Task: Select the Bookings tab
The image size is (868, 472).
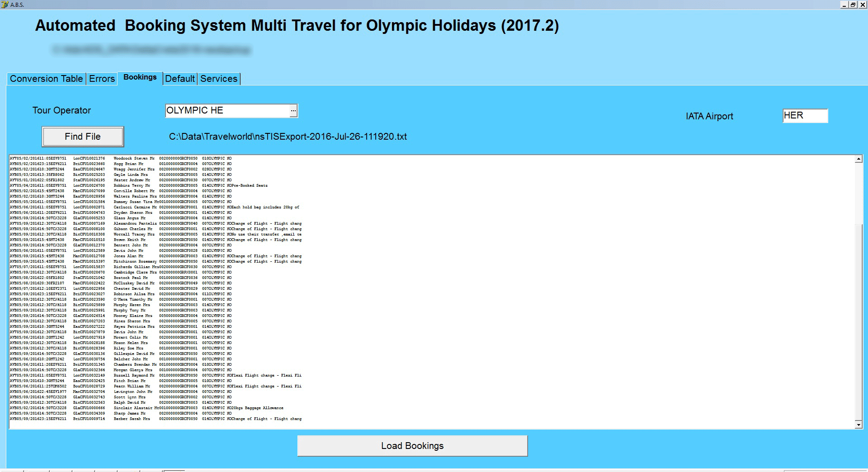Action: pos(140,77)
